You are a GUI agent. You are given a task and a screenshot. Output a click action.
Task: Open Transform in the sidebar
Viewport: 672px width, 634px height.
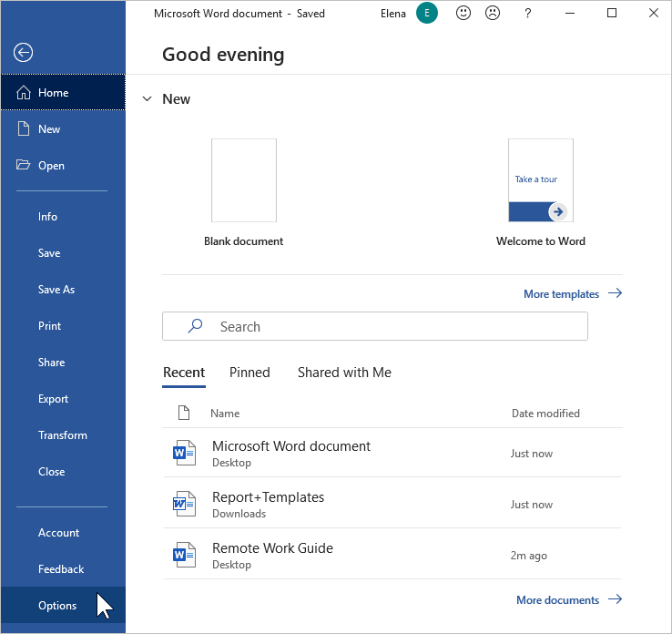[x=63, y=435]
